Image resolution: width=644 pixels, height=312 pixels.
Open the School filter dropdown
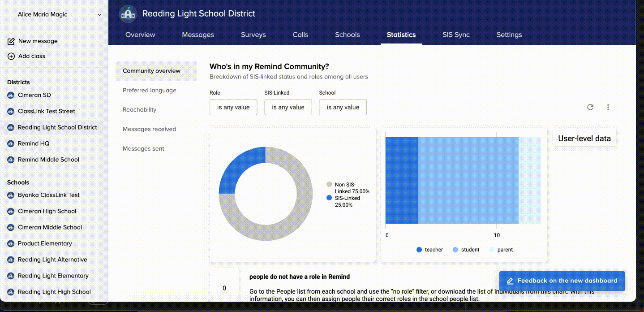(343, 107)
